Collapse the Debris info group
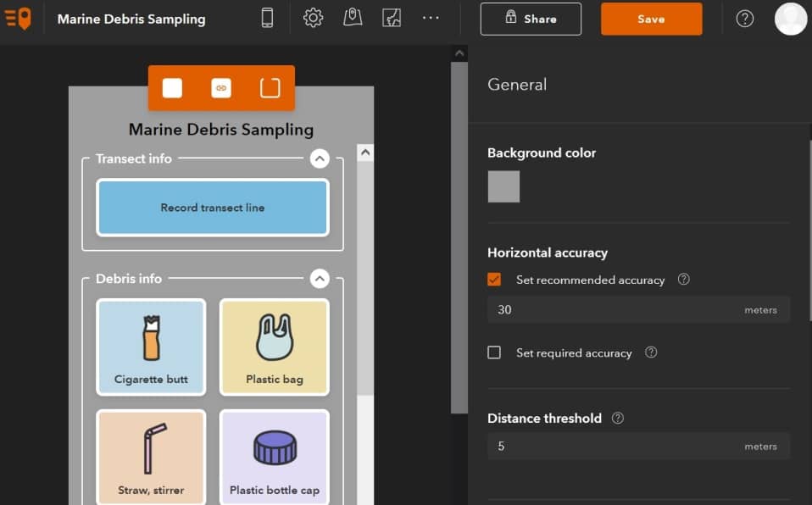 coord(320,279)
